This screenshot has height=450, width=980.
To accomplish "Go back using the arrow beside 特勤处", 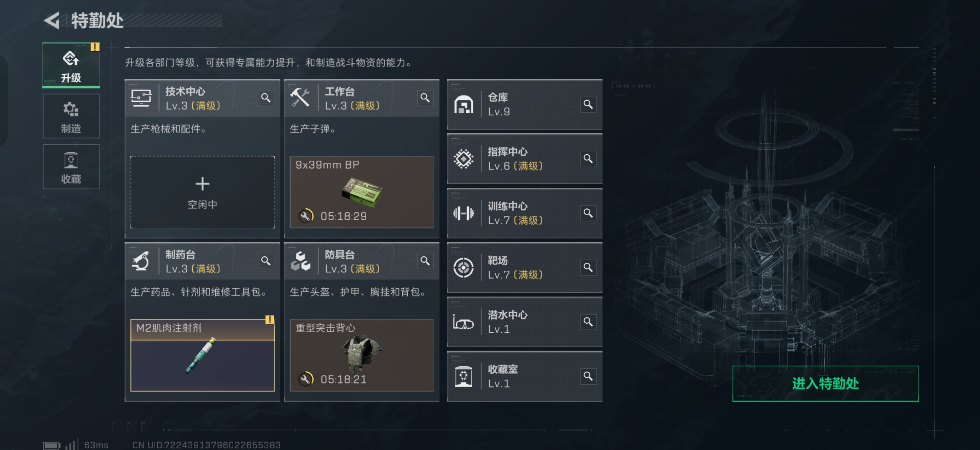I will pos(51,20).
